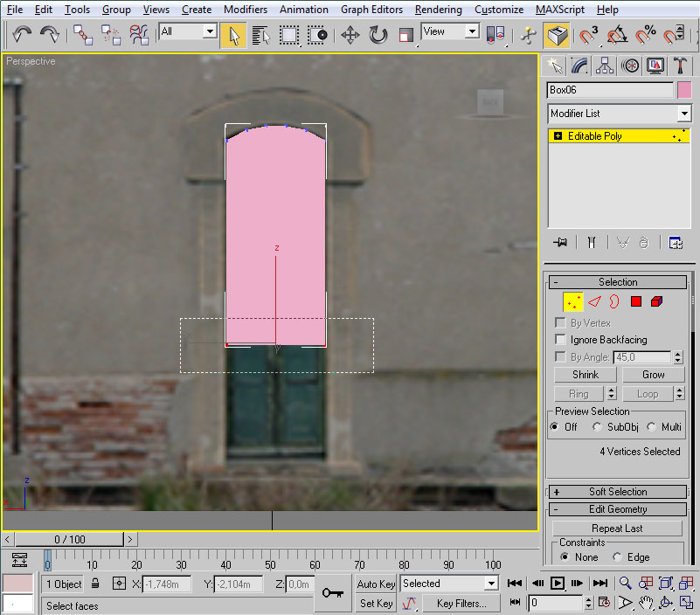Open the Modifier List dropdown
This screenshot has height=615, width=700.
pyautogui.click(x=683, y=114)
